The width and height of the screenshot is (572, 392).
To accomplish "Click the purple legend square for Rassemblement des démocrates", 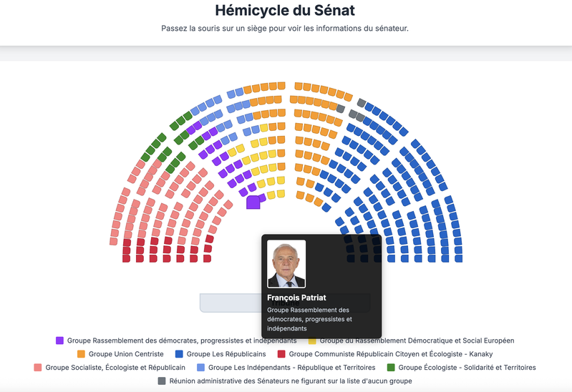I will (x=59, y=340).
